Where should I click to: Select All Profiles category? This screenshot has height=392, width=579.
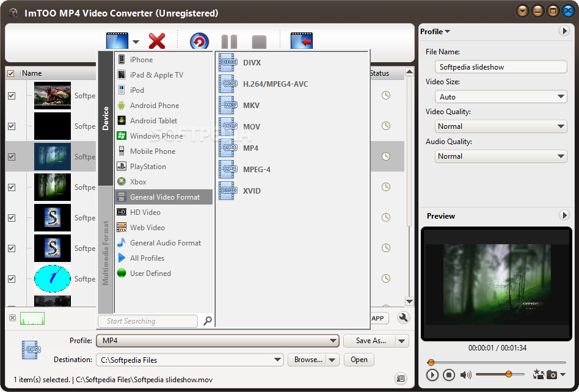(164, 258)
